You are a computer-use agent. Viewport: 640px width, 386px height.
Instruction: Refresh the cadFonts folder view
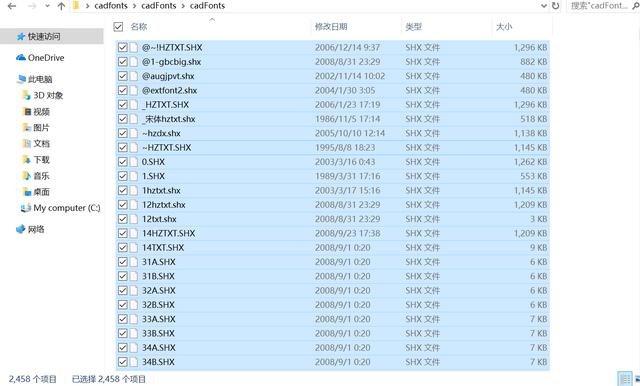(x=556, y=6)
